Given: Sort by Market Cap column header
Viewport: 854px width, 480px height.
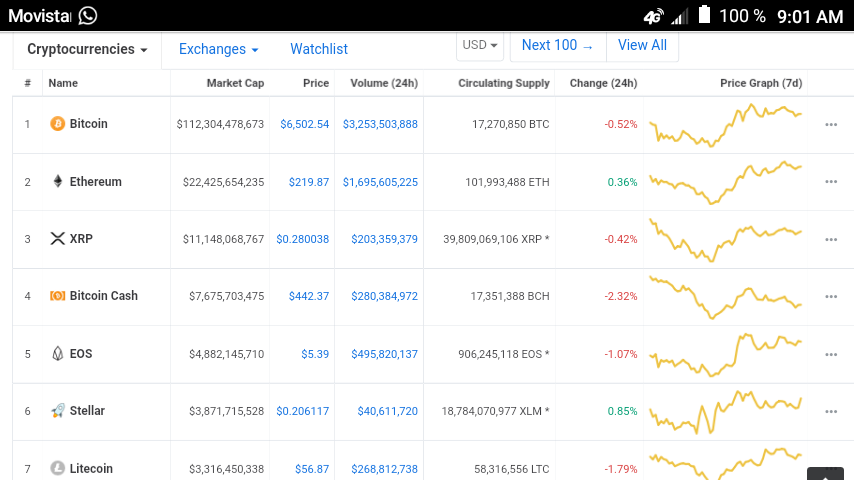Looking at the screenshot, I should [x=235, y=83].
